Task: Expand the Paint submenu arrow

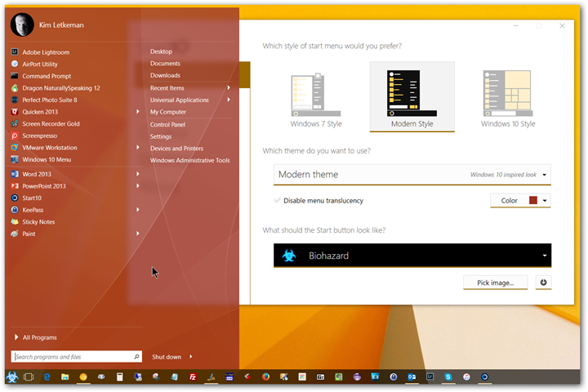Action: pyautogui.click(x=138, y=234)
